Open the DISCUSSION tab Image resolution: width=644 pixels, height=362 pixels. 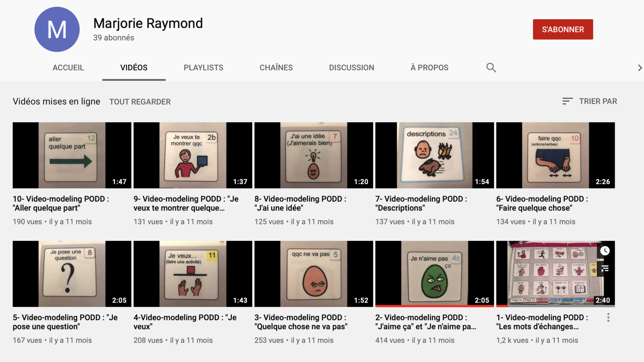(x=351, y=68)
